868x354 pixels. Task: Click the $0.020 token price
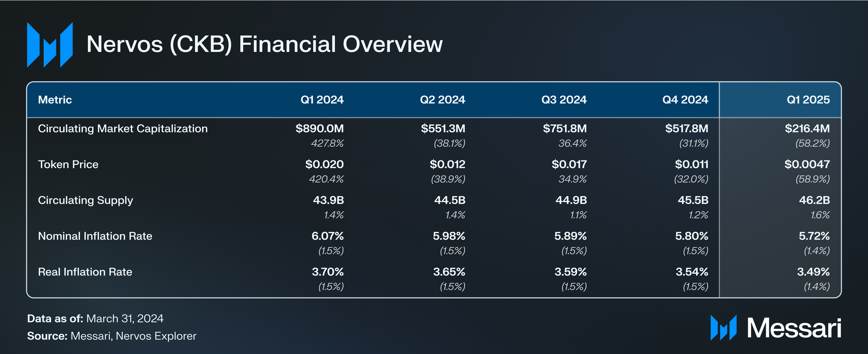pos(325,164)
